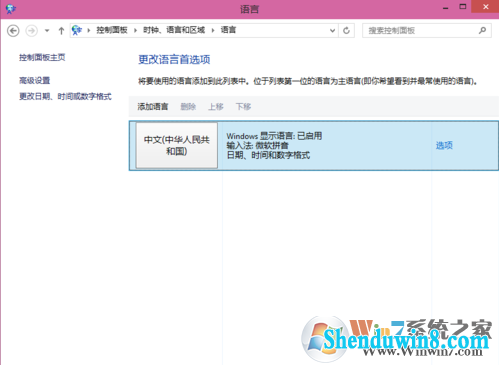Expand the address bar history dropdown

[x=332, y=31]
